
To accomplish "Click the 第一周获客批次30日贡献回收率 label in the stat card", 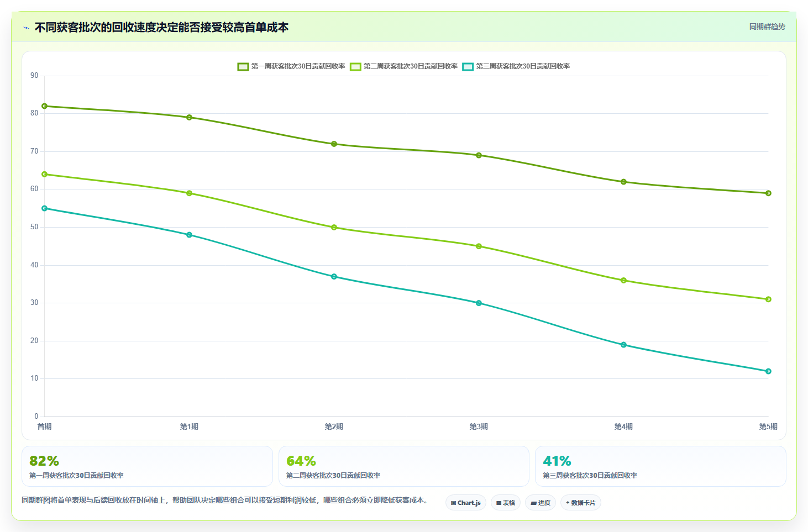I will (76, 475).
